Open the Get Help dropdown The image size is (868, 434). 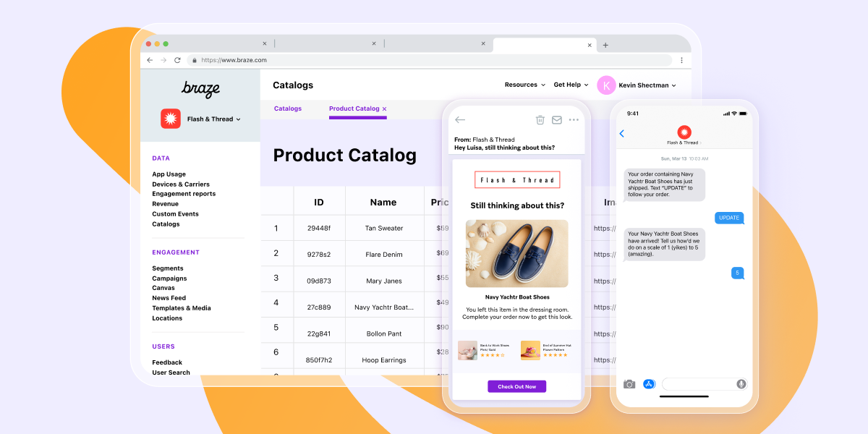point(571,85)
